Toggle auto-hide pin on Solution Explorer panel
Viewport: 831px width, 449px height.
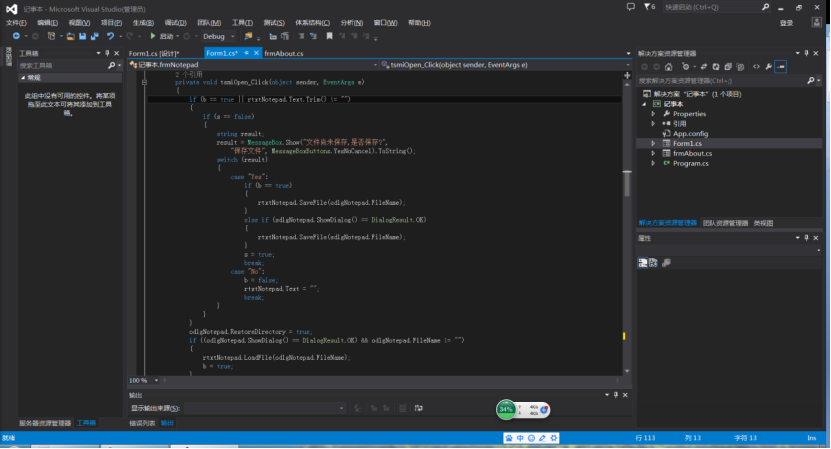tap(807, 53)
